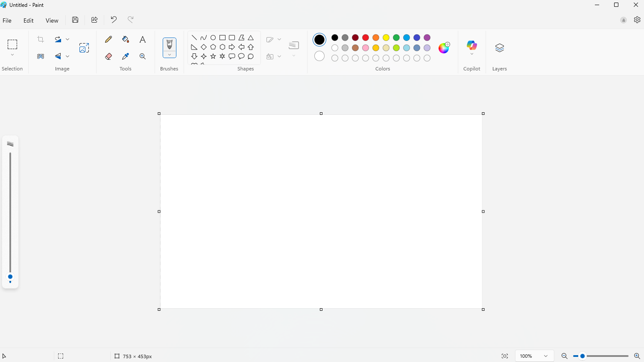
Task: Select the Right arrow shape
Action: [232, 47]
